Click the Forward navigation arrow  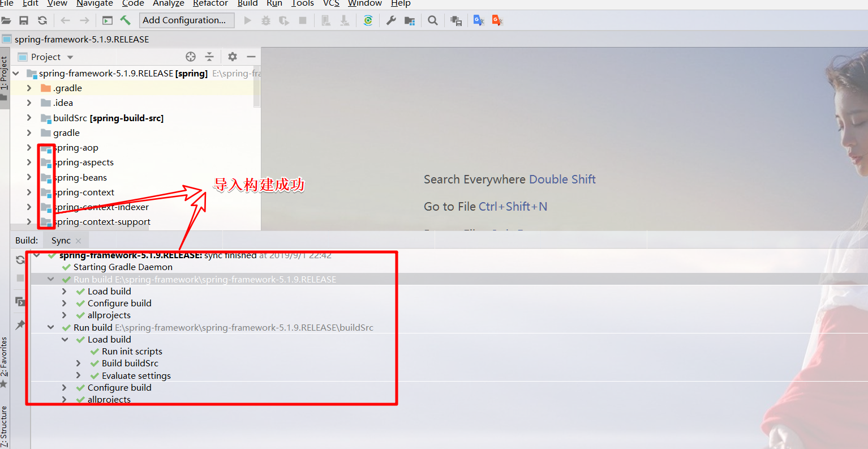point(84,20)
